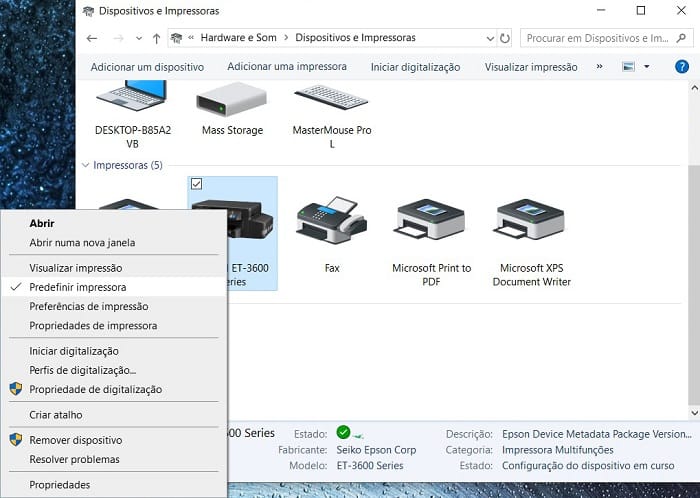Select the Epson ET-3600 Series printer icon
Image resolution: width=700 pixels, height=498 pixels.
pos(252,219)
